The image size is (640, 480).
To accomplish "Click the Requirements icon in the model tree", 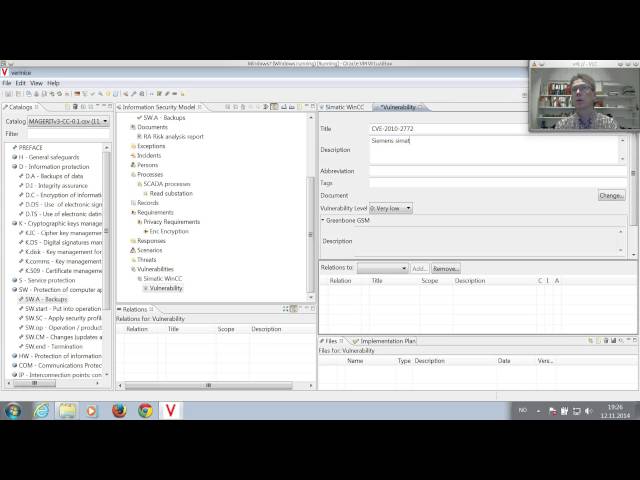I will click(133, 213).
